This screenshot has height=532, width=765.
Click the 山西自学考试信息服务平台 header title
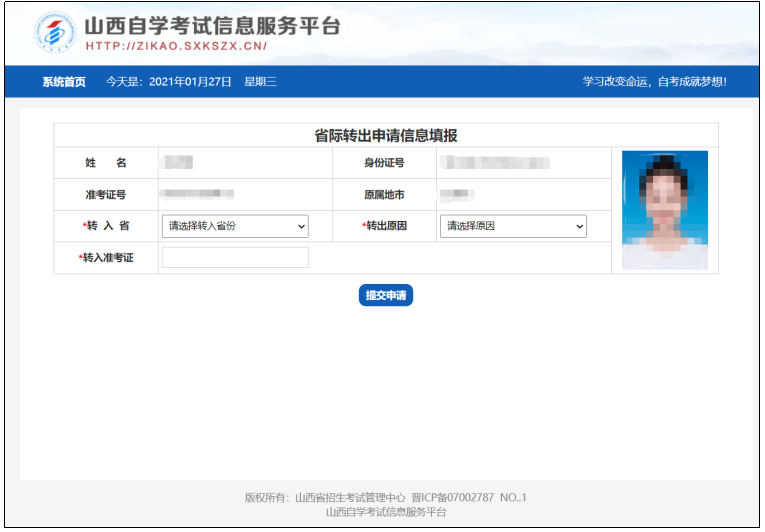pos(212,26)
